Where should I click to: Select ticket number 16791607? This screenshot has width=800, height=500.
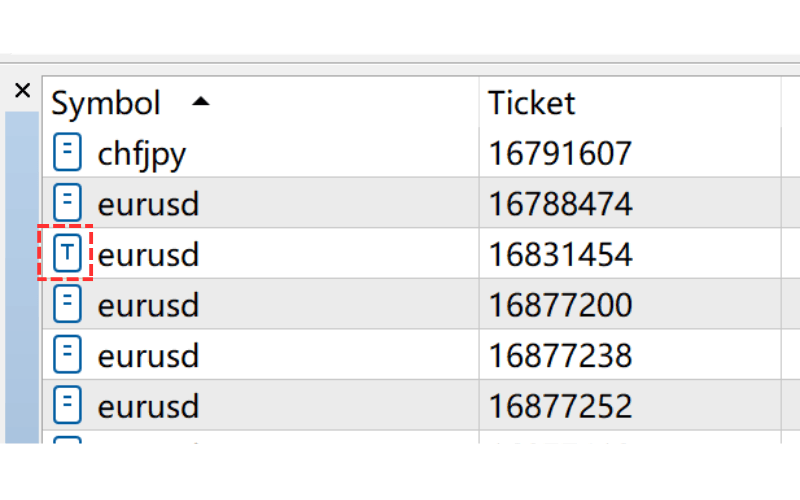[x=560, y=153]
